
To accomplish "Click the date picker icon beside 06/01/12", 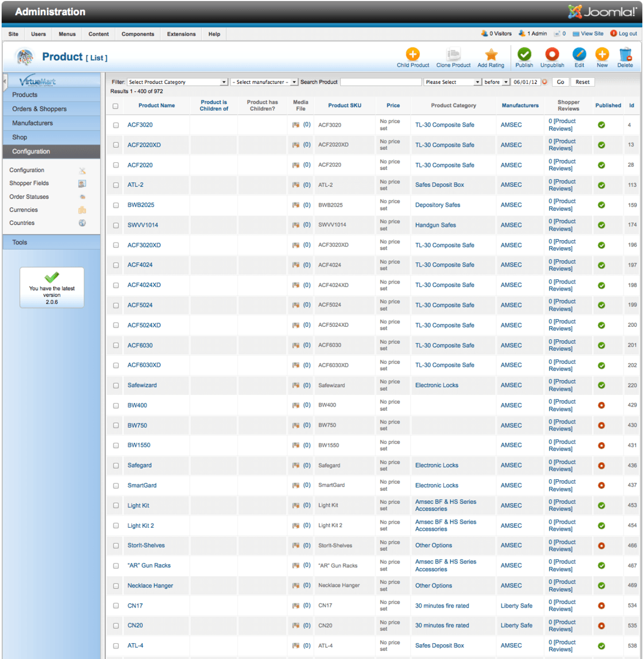I will click(544, 82).
